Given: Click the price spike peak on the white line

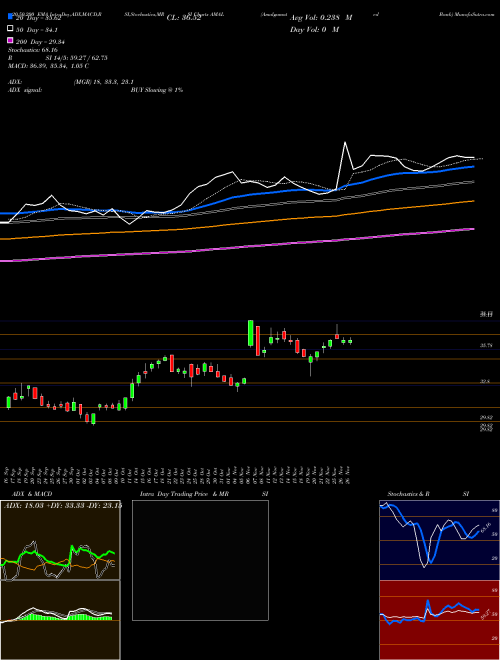Looking at the screenshot, I should (x=345, y=142).
